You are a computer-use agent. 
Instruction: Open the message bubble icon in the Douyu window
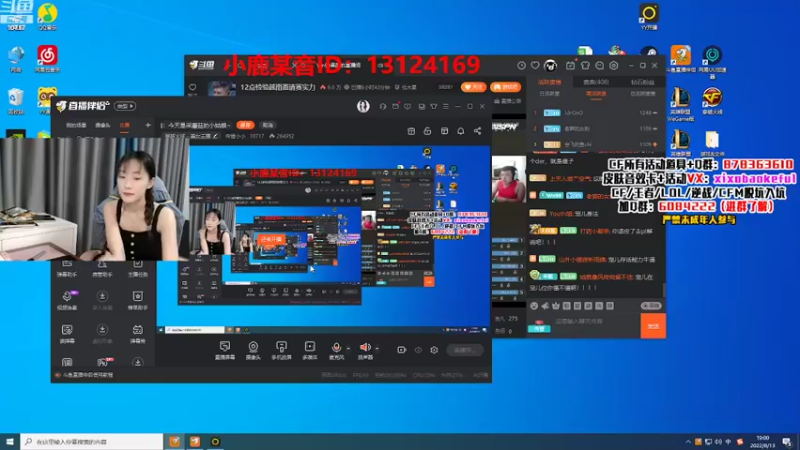pos(599,65)
